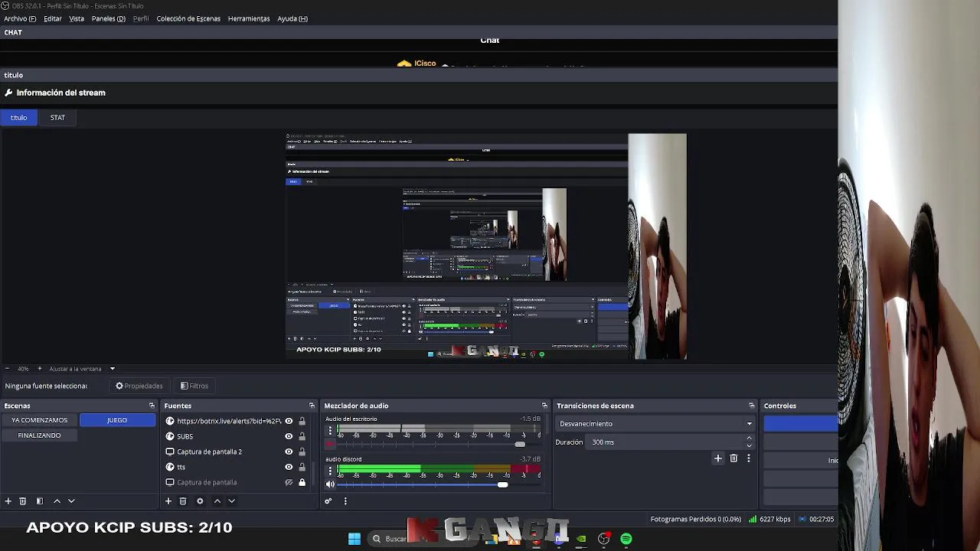Undock the Fuentes panel
Image resolution: width=980 pixels, height=551 pixels.
coord(312,406)
